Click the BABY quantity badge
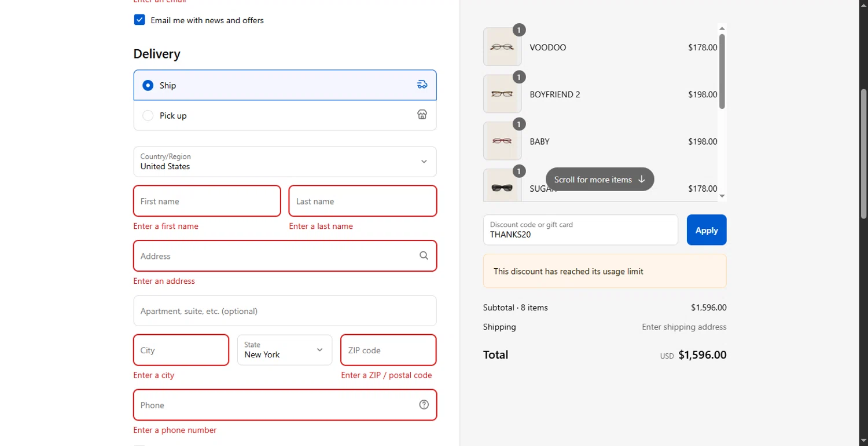The image size is (868, 446). pyautogui.click(x=519, y=124)
